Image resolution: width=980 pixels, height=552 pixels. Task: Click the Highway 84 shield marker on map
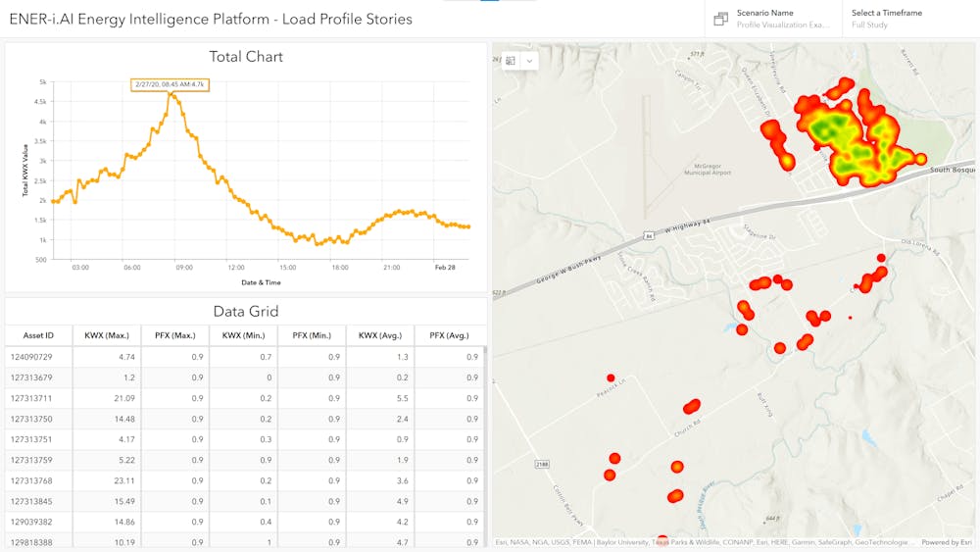(650, 236)
